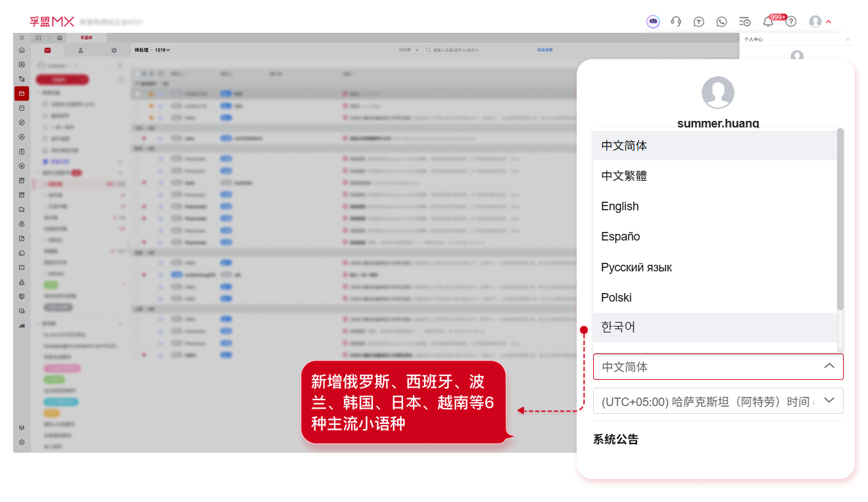Open the UTC+05:00 timezone dropdown
The image size is (868, 502).
click(x=718, y=401)
